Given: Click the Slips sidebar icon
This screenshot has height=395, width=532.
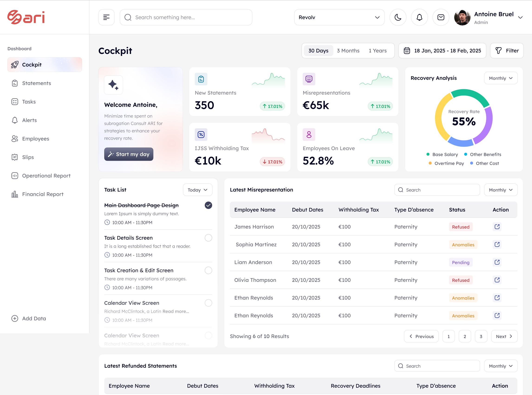Looking at the screenshot, I should (x=15, y=157).
